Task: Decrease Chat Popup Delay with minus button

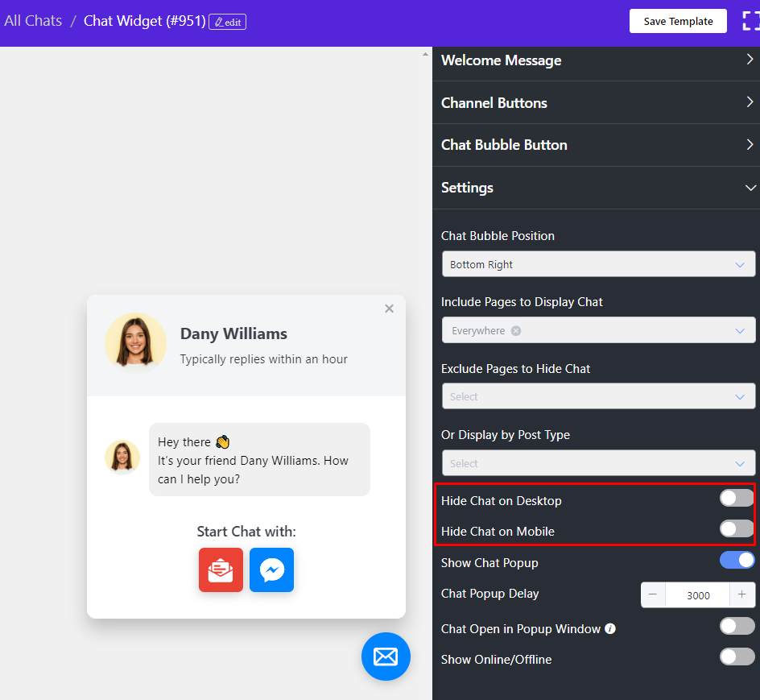Action: coord(653,594)
